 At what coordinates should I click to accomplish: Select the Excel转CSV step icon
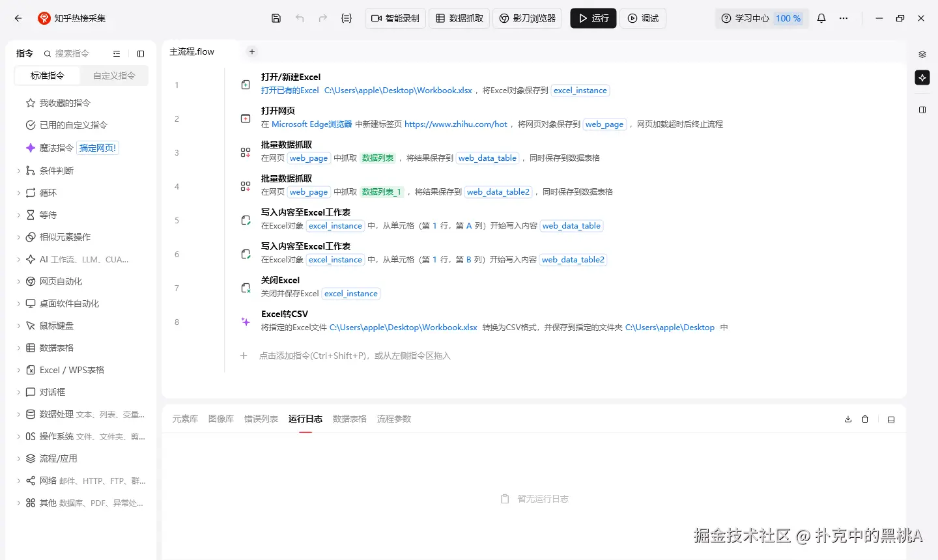coord(246,322)
